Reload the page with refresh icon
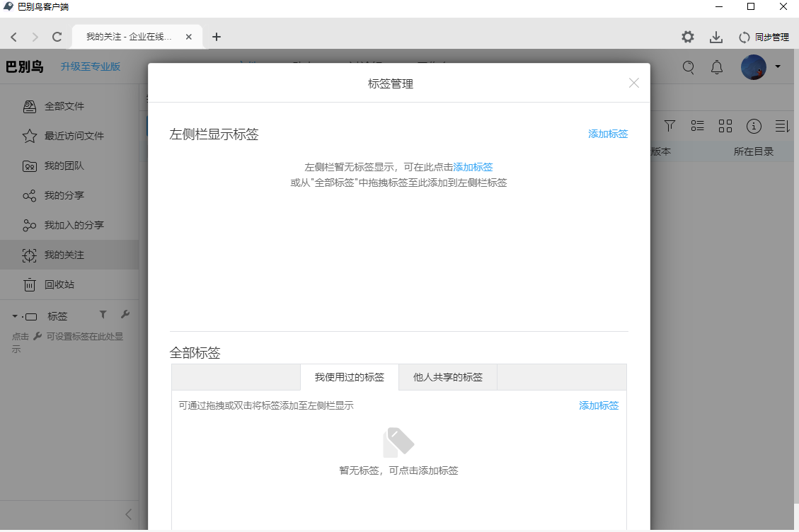 [57, 37]
